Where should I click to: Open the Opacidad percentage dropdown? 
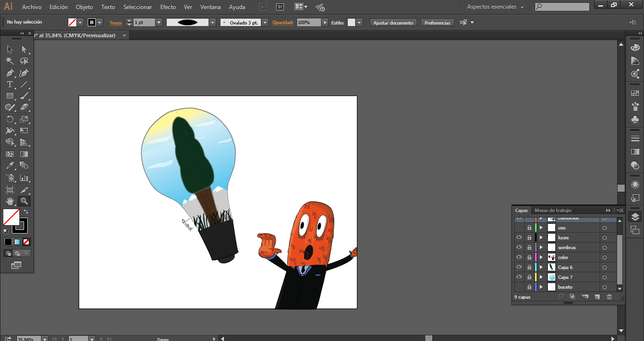(x=325, y=23)
